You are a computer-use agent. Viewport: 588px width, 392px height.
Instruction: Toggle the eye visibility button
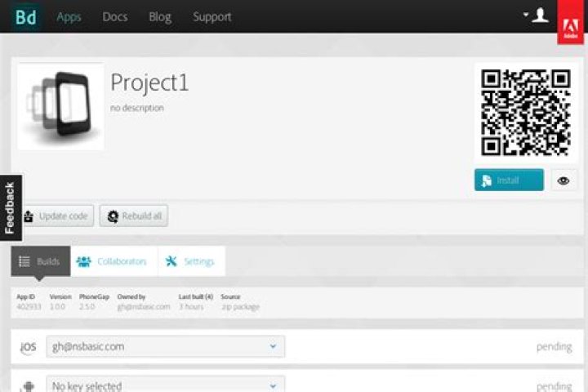(x=564, y=180)
